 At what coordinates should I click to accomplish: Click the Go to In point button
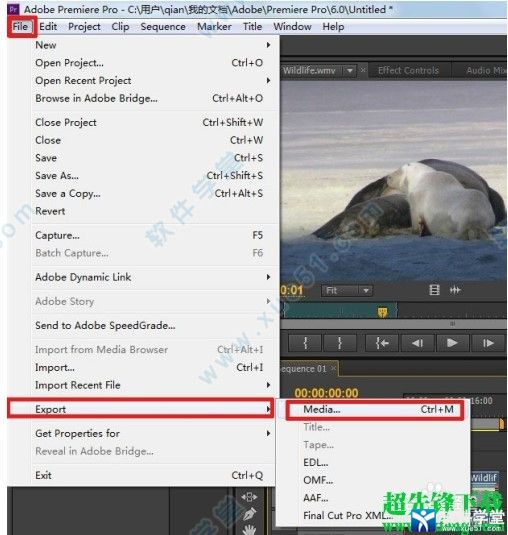[382, 343]
